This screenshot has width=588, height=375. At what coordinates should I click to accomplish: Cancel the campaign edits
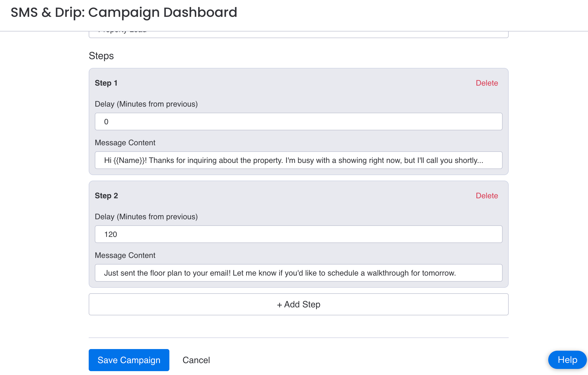click(196, 360)
